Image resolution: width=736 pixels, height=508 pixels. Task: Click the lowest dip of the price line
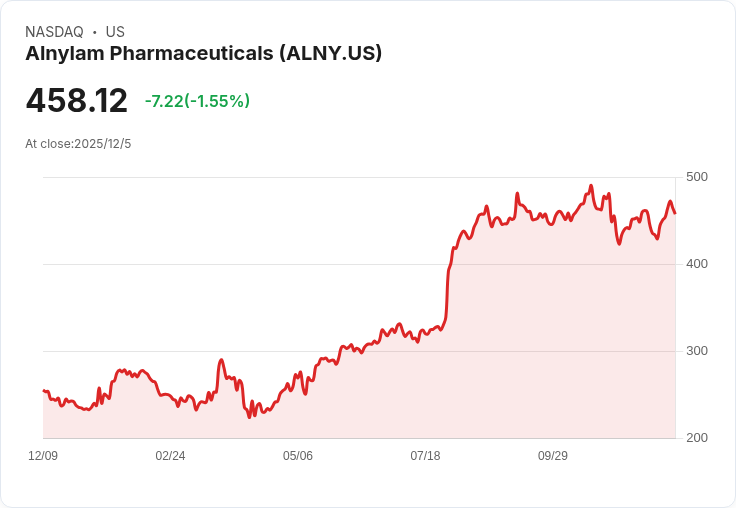tap(248, 417)
